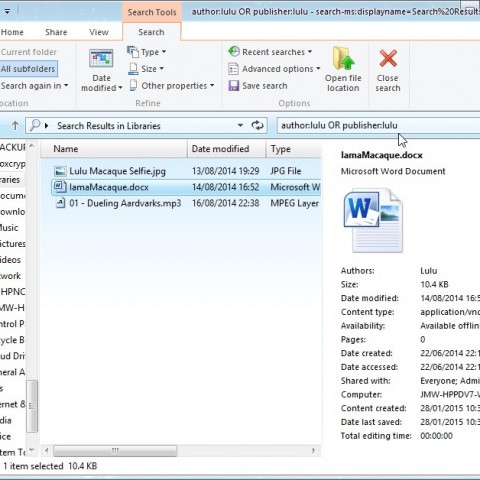Click the Word icon of lamaMacaque.docx
The image size is (480, 480).
(x=60, y=187)
